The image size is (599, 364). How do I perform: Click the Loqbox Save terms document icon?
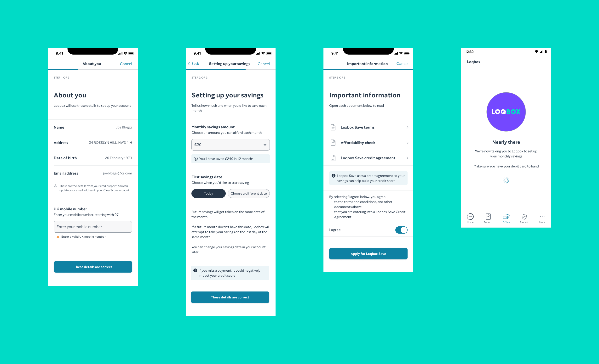tap(333, 127)
